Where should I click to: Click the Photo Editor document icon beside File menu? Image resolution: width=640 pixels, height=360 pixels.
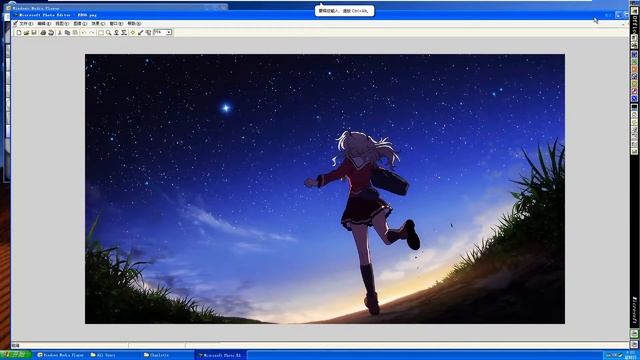point(15,24)
